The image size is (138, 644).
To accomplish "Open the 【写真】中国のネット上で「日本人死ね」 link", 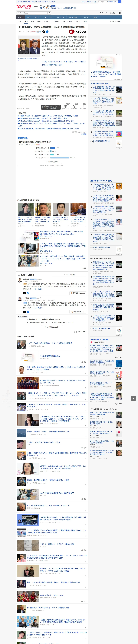I will click(x=64, y=63).
